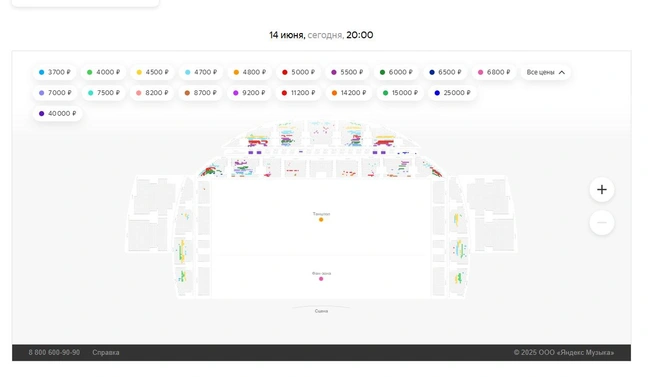Select the 7500 ₽ price chip

pos(104,93)
